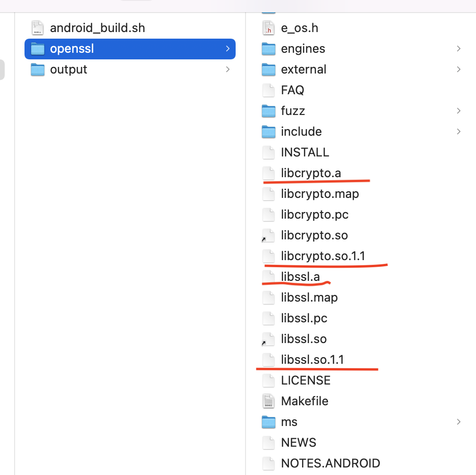Click the Makefile icon with MAKE badge
This screenshot has height=475, width=476.
pos(268,401)
